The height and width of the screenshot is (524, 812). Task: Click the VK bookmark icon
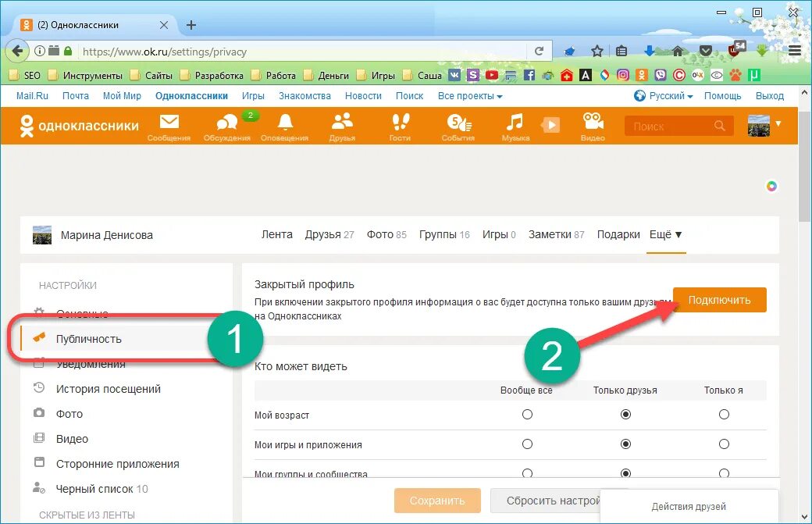point(454,75)
